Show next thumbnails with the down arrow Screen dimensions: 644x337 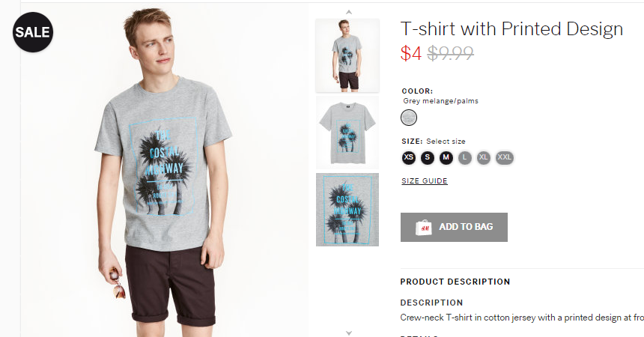[349, 333]
